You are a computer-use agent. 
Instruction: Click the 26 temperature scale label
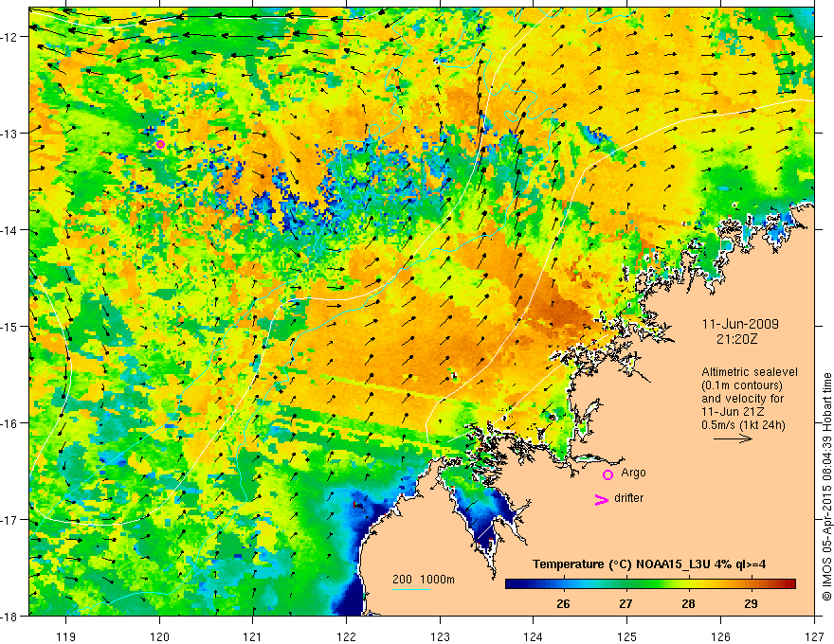click(x=563, y=603)
